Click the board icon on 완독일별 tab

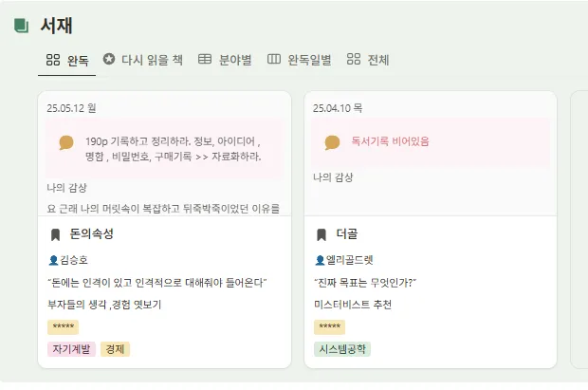point(274,60)
